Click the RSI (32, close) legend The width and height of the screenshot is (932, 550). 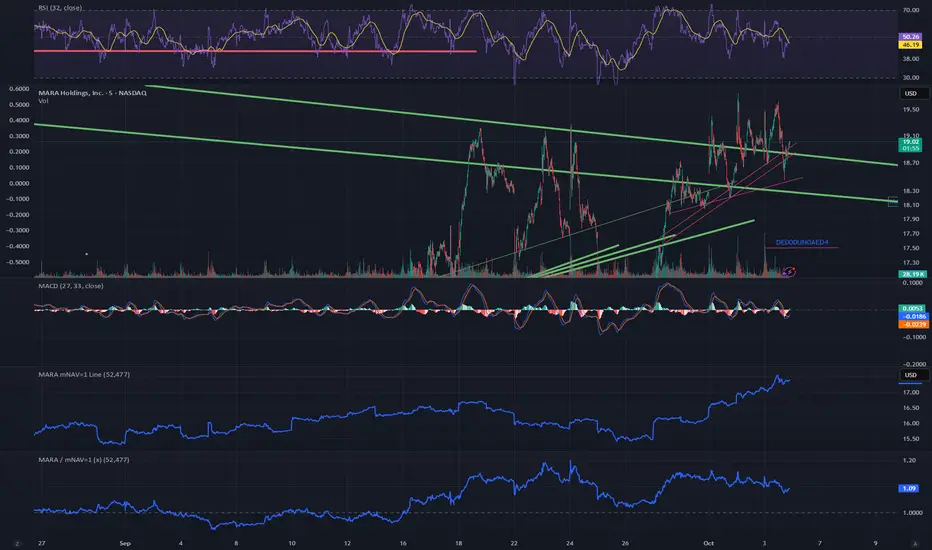[60, 8]
